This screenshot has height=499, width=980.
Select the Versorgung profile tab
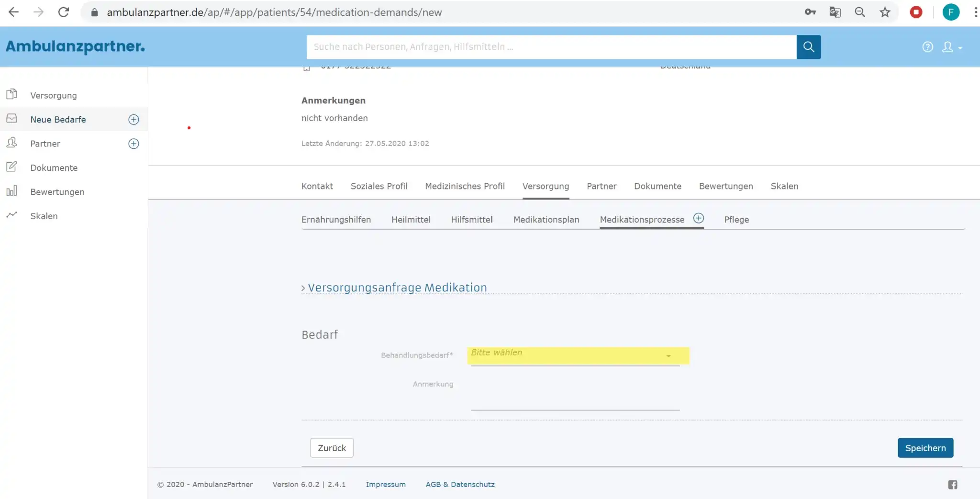[x=546, y=186]
